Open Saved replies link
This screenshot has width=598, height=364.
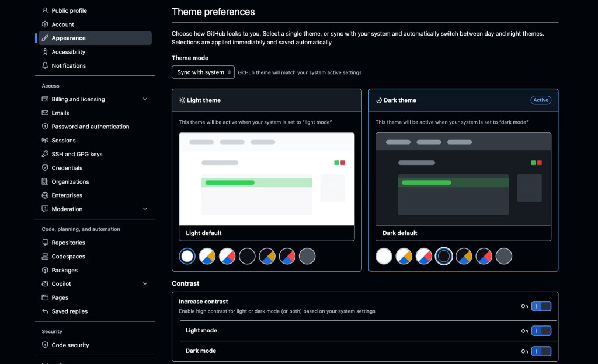(x=95, y=311)
